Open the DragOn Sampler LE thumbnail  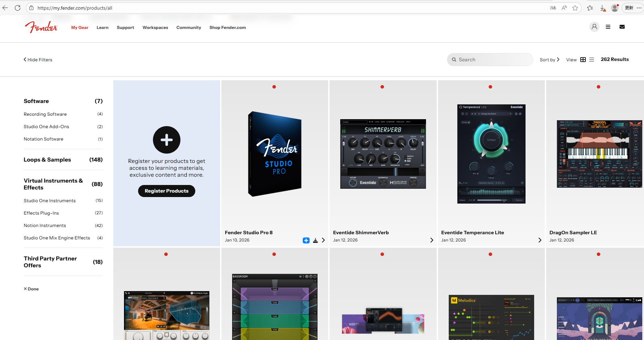599,154
